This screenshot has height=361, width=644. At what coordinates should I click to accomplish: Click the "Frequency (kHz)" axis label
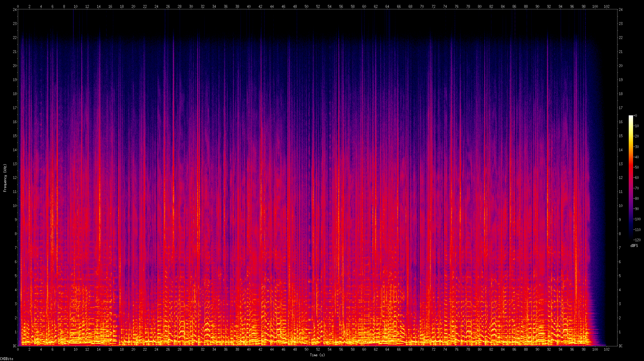[5, 178]
